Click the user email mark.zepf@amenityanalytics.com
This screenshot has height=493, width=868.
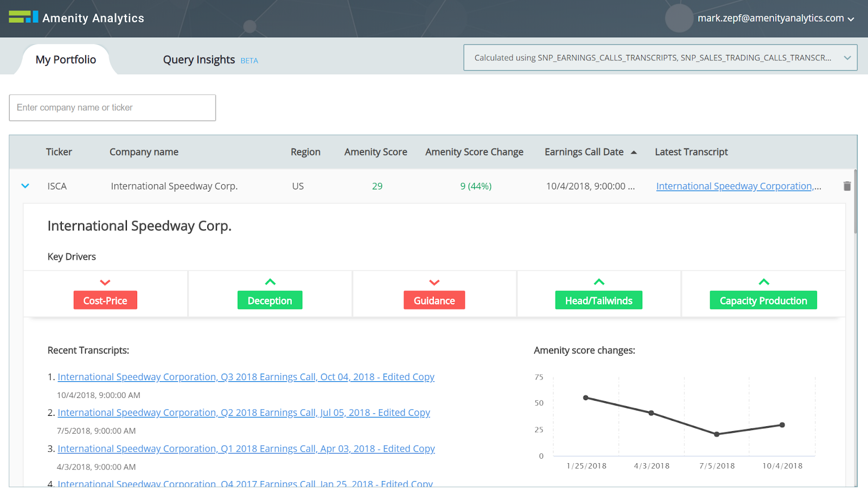(x=771, y=18)
